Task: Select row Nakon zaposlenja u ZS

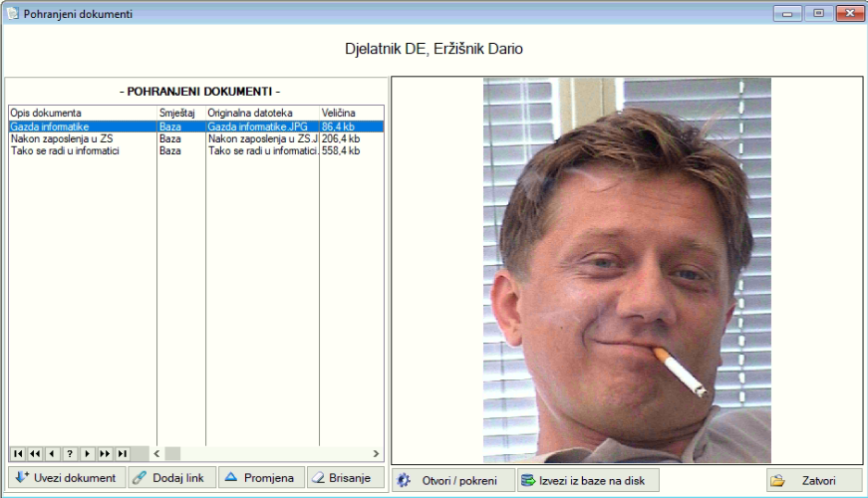Action: (196, 138)
